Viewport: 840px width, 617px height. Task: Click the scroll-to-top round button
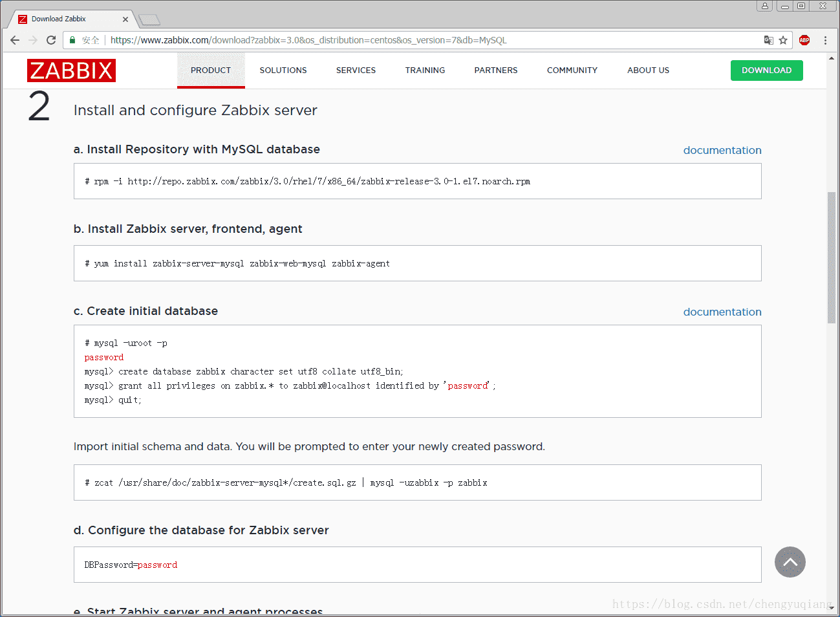790,562
